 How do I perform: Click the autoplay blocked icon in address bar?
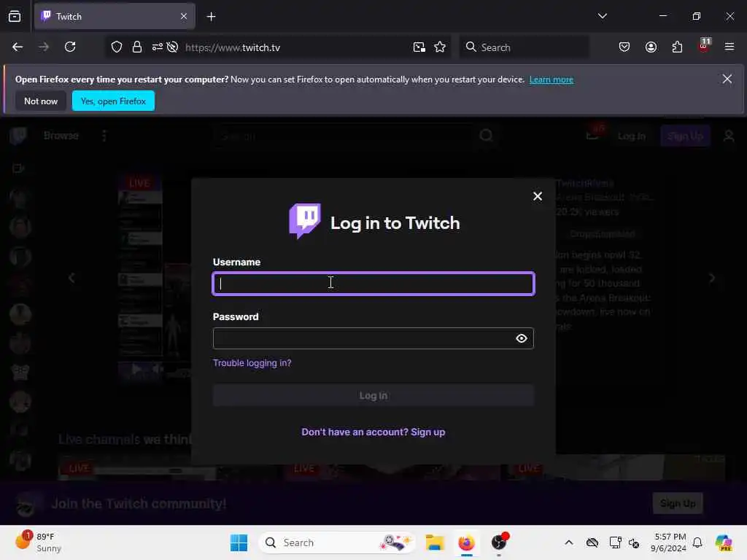pos(172,47)
